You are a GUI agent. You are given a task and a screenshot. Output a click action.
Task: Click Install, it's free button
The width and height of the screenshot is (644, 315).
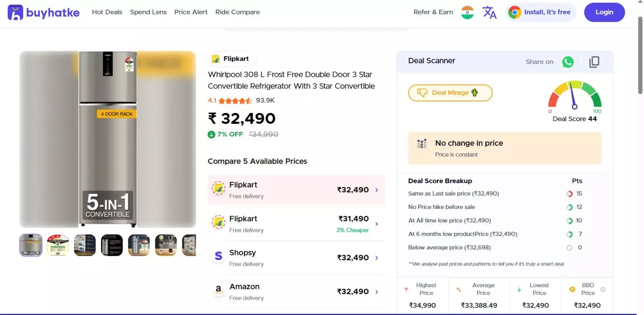tap(541, 12)
